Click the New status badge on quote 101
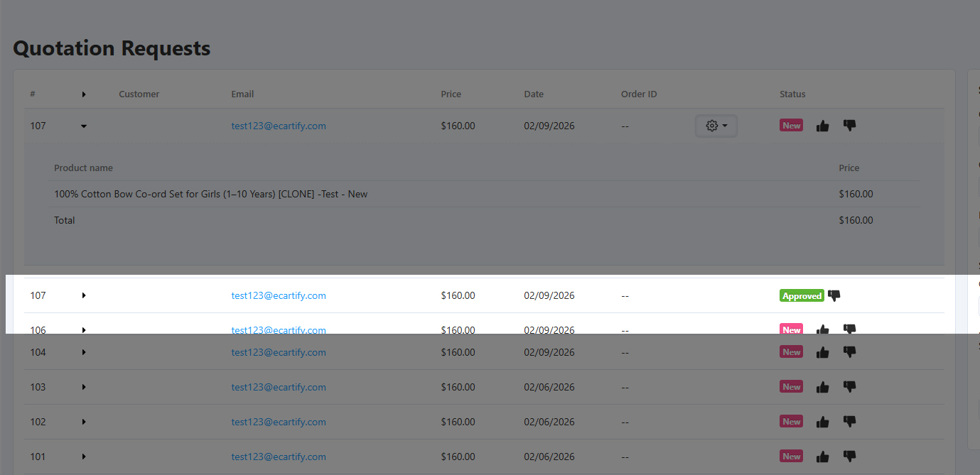 click(x=792, y=457)
